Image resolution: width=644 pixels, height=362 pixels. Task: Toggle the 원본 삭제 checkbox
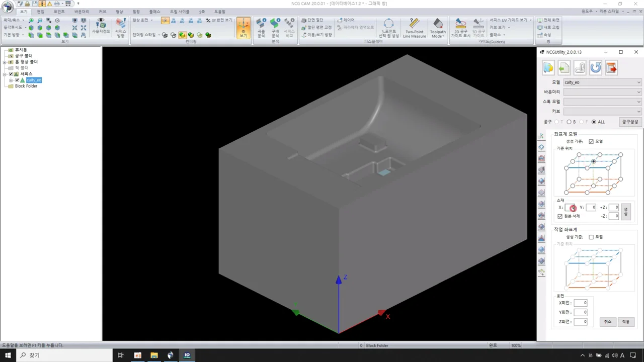560,216
